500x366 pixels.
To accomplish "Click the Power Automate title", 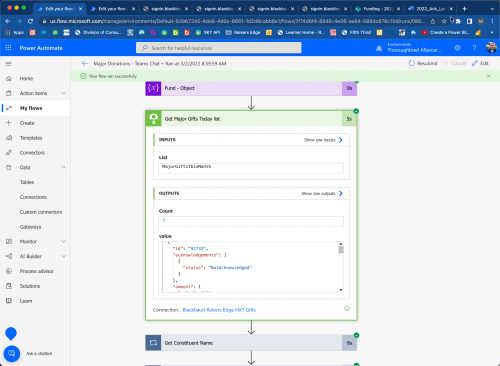I will tap(41, 48).
